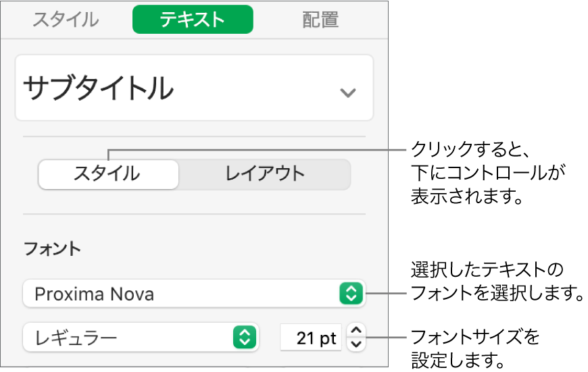The height and width of the screenshot is (372, 588).
Task: Select the テキスト tab
Action: pyautogui.click(x=193, y=20)
